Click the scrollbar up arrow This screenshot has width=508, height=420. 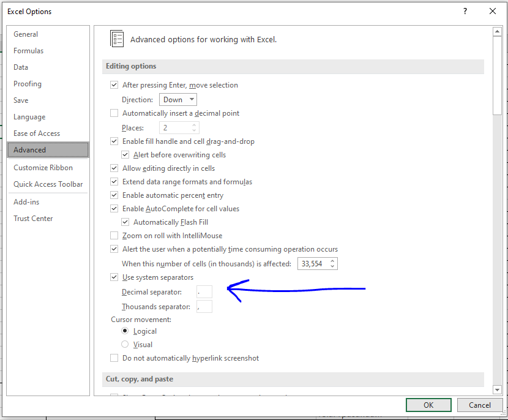(498, 32)
